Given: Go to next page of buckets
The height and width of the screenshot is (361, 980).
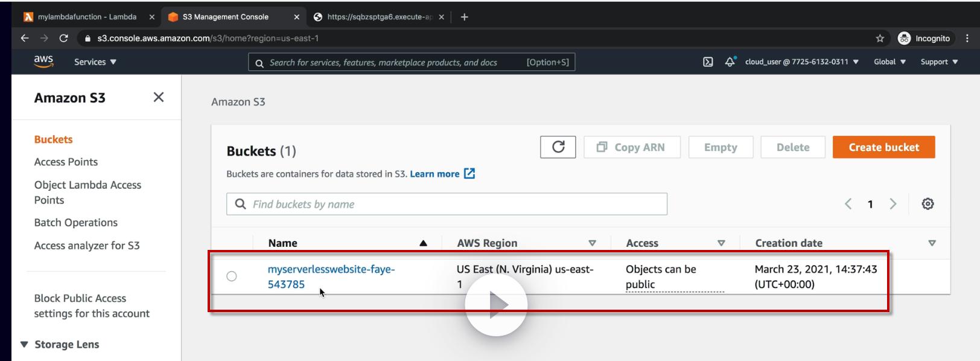Looking at the screenshot, I should (893, 204).
